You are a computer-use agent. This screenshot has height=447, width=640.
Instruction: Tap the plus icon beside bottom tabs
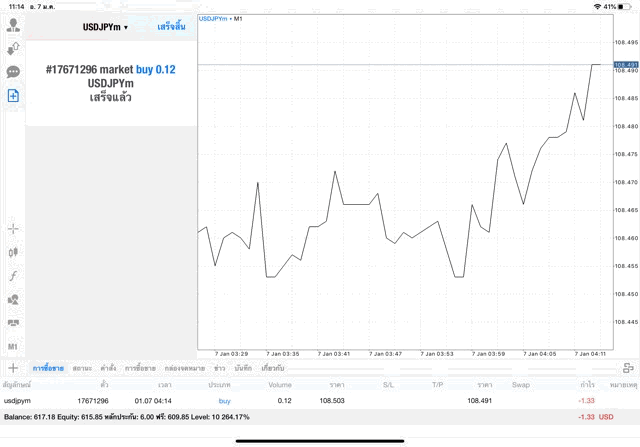(14, 369)
